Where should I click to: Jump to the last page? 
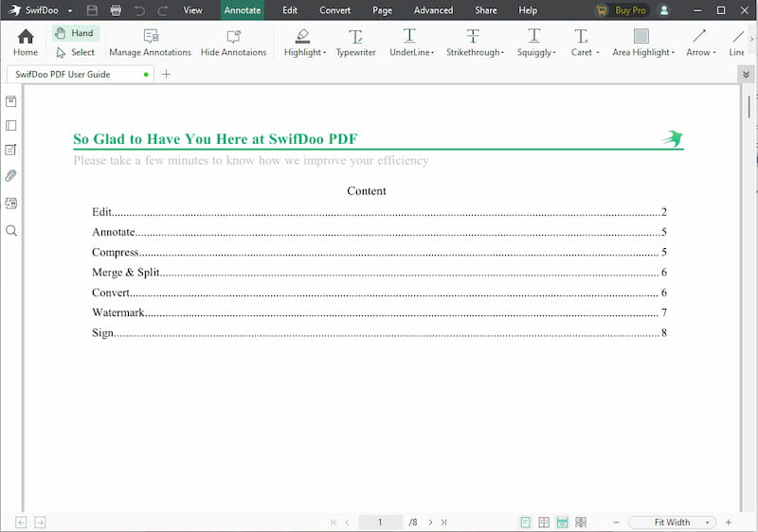pyautogui.click(x=443, y=522)
